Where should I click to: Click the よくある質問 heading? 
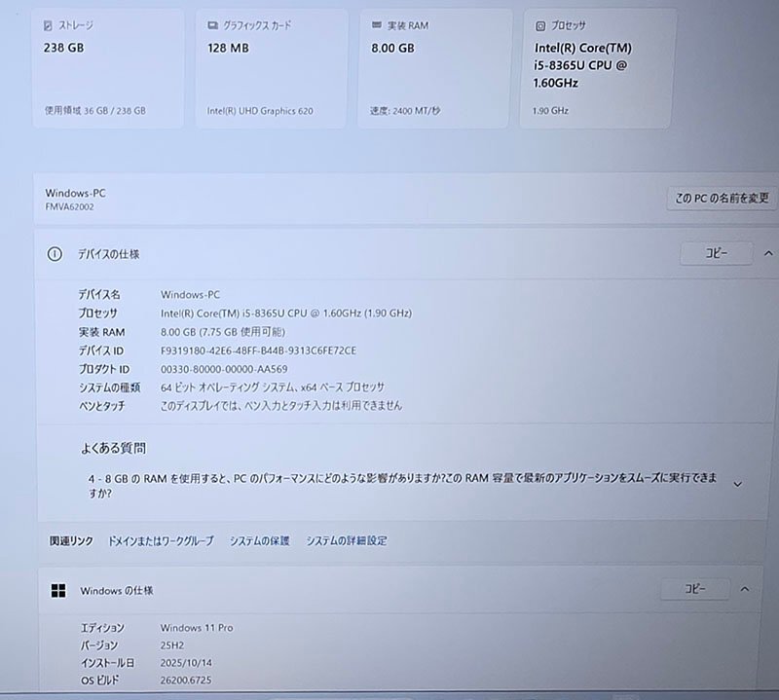pos(113,448)
